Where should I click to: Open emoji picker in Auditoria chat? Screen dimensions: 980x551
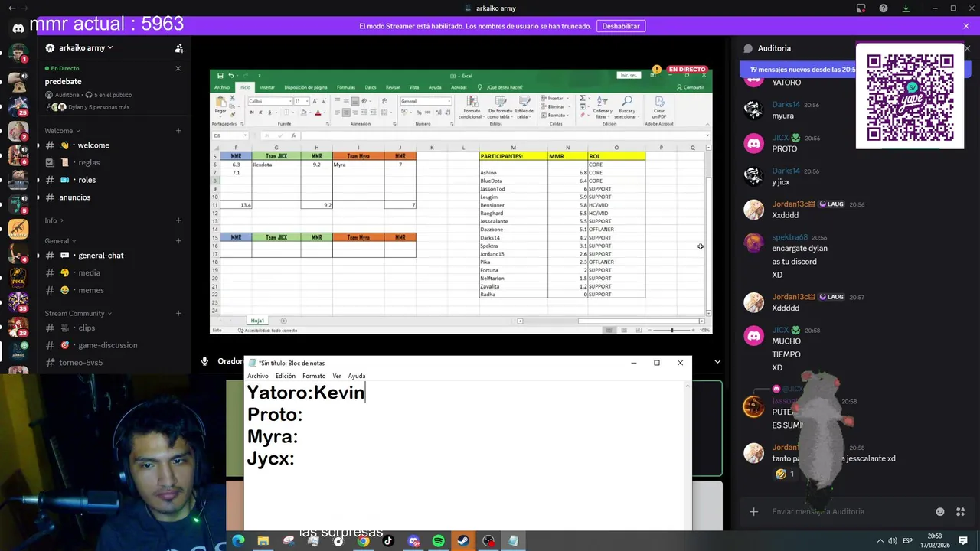click(x=940, y=511)
